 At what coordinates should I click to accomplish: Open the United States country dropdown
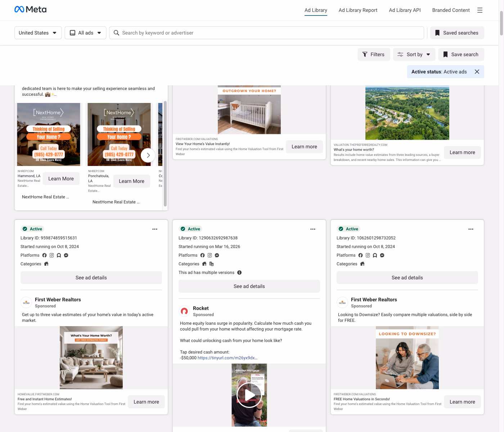[38, 33]
